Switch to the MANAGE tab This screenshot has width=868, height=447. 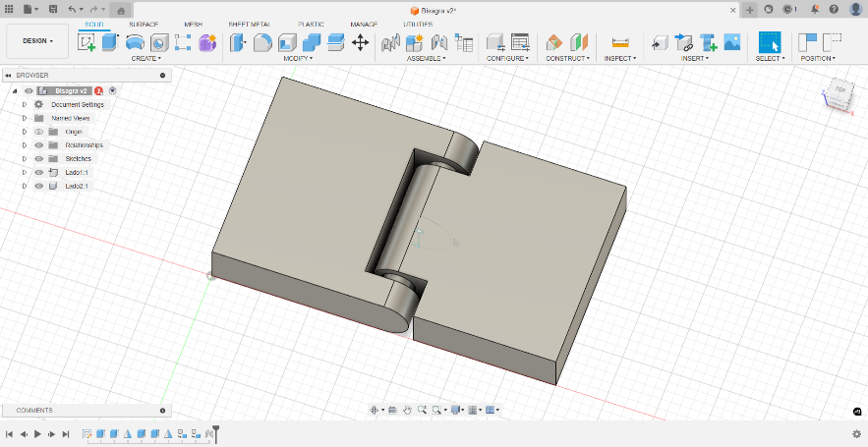tap(364, 25)
